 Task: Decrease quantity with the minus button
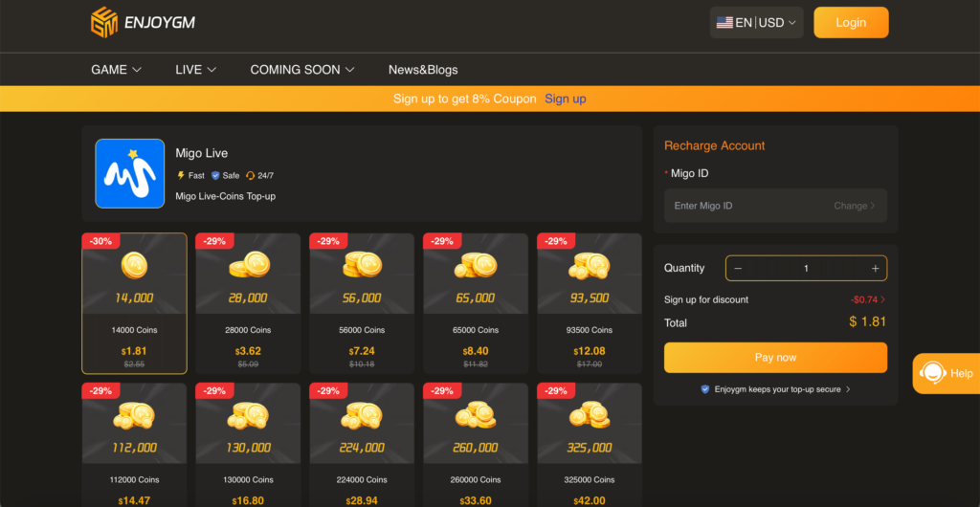point(738,269)
